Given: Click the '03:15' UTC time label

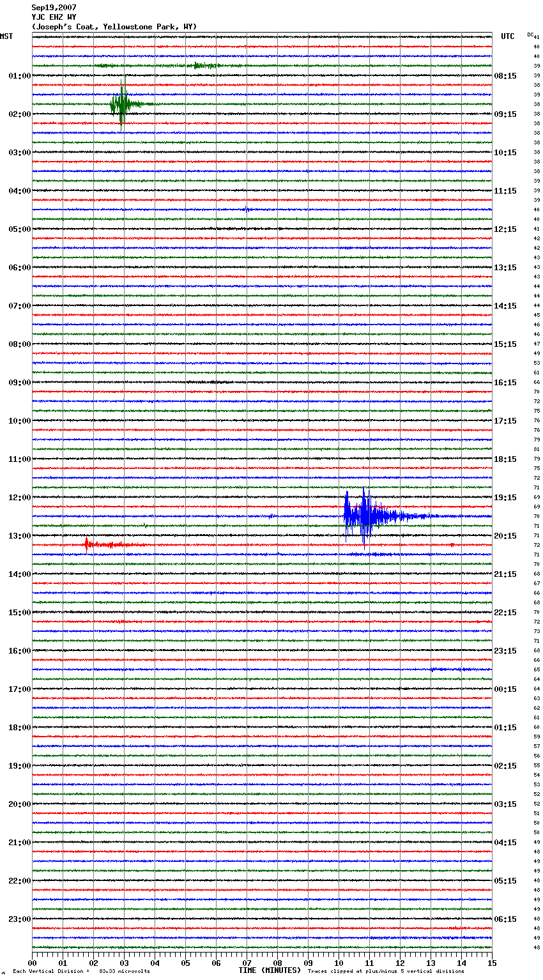Looking at the screenshot, I should coord(505,804).
